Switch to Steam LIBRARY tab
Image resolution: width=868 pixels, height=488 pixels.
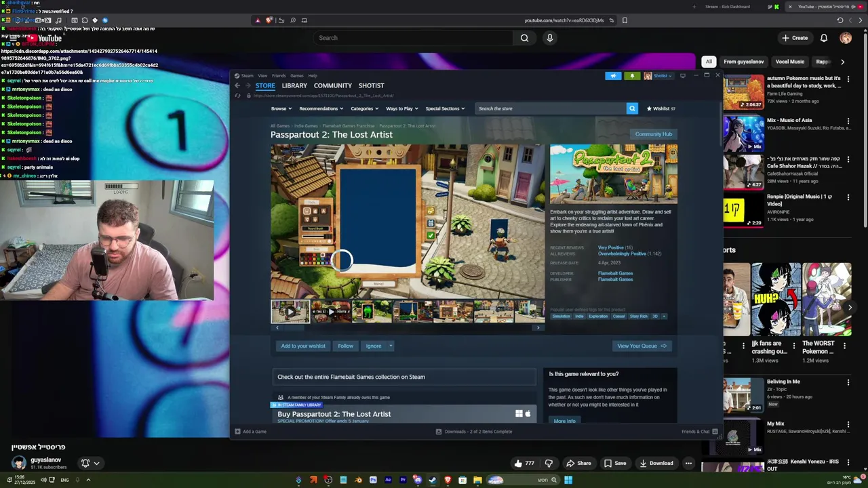click(294, 85)
